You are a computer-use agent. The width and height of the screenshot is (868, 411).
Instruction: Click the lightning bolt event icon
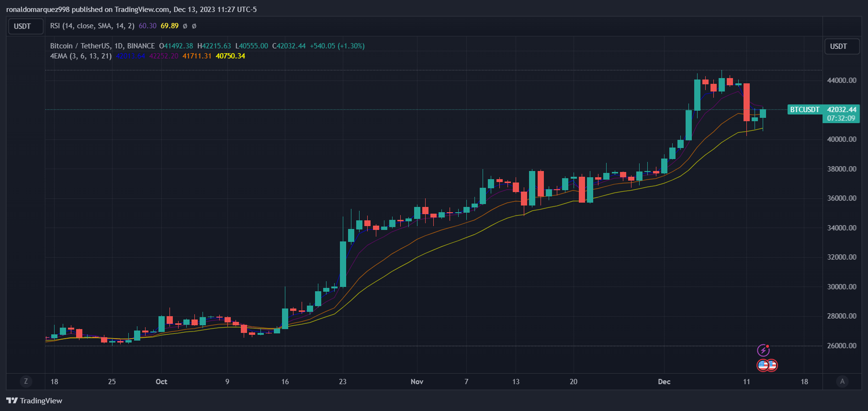coord(763,350)
